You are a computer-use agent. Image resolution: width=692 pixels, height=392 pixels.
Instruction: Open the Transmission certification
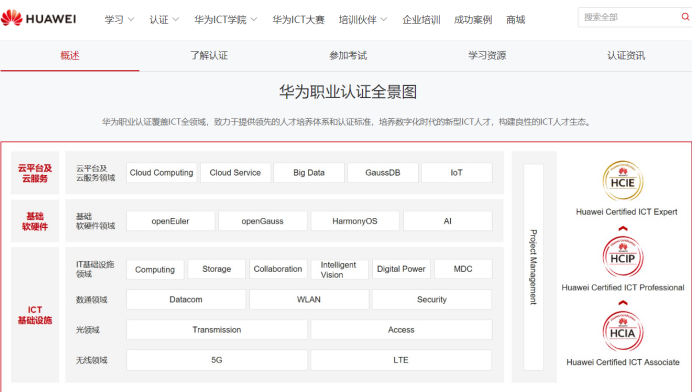(x=217, y=330)
